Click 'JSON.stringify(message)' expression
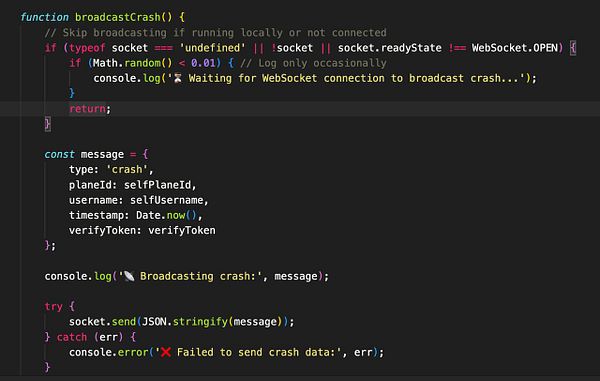 pos(212,322)
